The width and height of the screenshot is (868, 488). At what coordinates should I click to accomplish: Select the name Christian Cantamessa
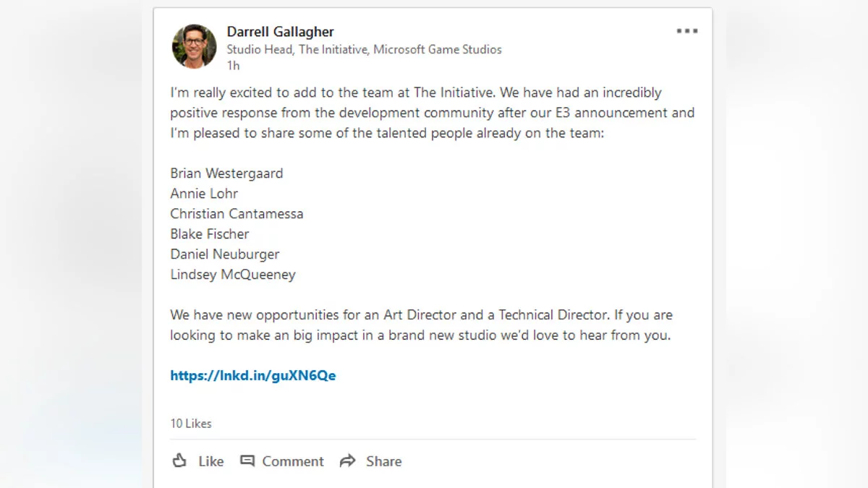pos(237,214)
